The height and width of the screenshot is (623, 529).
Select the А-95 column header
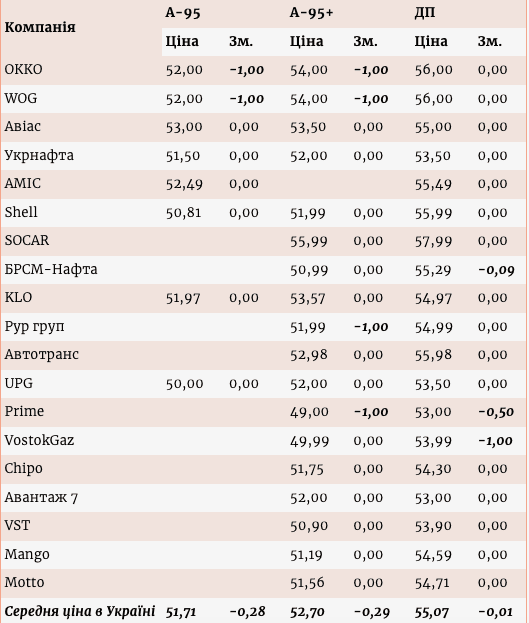[x=183, y=13]
